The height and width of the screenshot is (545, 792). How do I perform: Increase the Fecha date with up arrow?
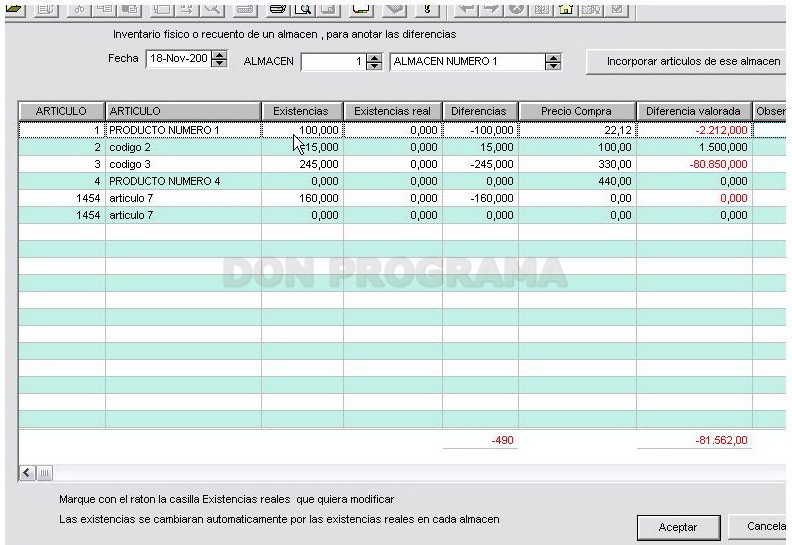pos(219,55)
